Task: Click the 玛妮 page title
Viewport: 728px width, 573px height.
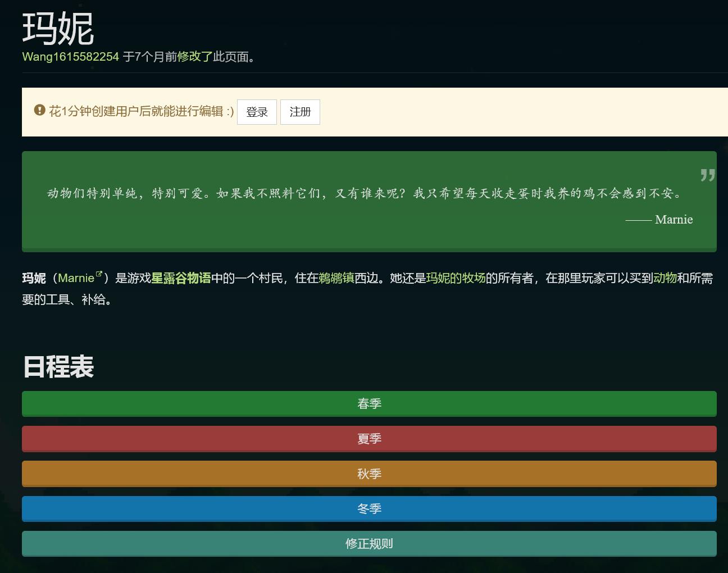Action: (58, 29)
